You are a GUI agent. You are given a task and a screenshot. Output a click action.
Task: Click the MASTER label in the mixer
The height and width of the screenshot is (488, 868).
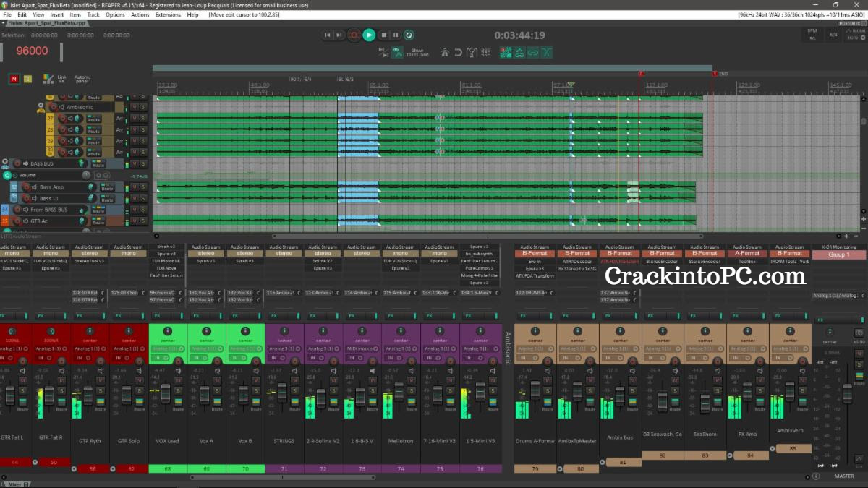coord(844,476)
